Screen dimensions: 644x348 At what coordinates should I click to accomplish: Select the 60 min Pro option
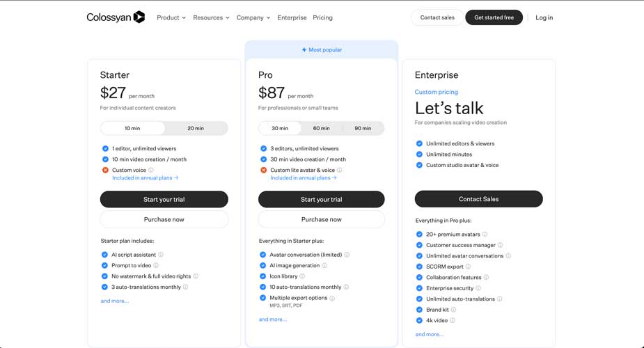tap(321, 128)
